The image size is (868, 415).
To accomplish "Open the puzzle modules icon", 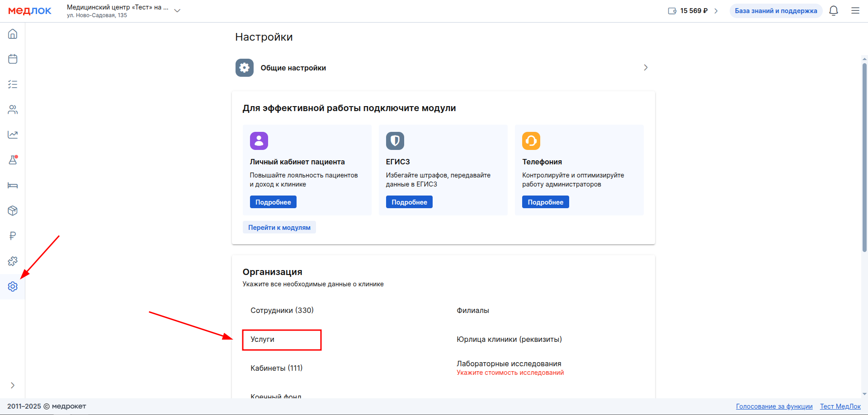I will tap(13, 261).
